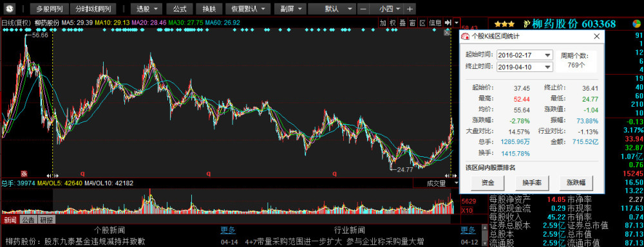This screenshot has height=247, width=644.
Task: Click the 换手率 ranking button
Action: (x=532, y=183)
